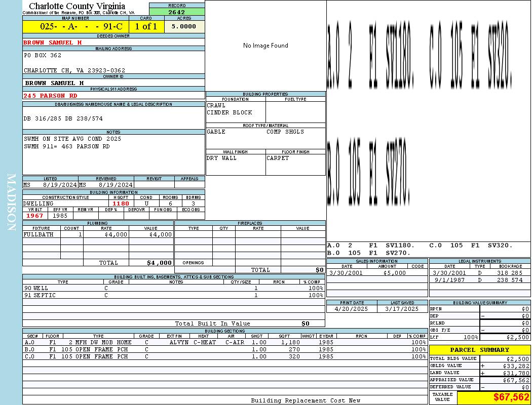Click the 90 WELL built-in row

[174, 288]
